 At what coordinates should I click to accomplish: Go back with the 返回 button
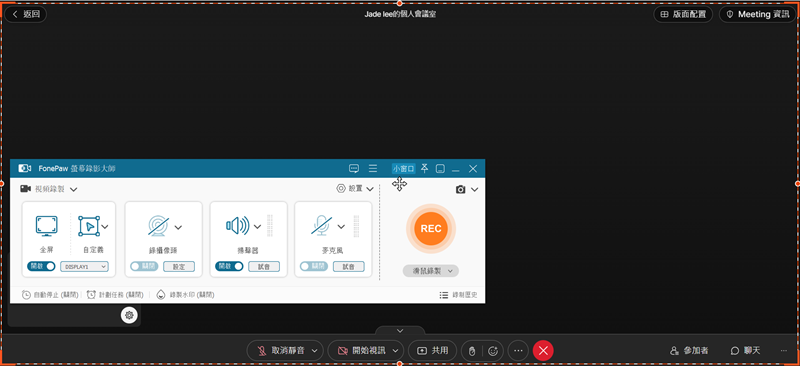(26, 14)
